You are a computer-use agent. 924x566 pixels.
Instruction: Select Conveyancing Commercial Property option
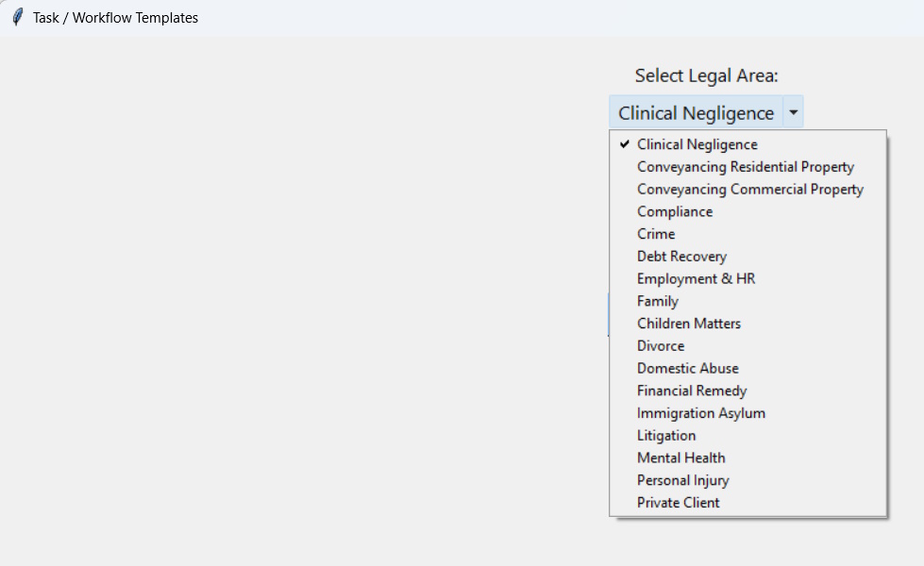749,190
